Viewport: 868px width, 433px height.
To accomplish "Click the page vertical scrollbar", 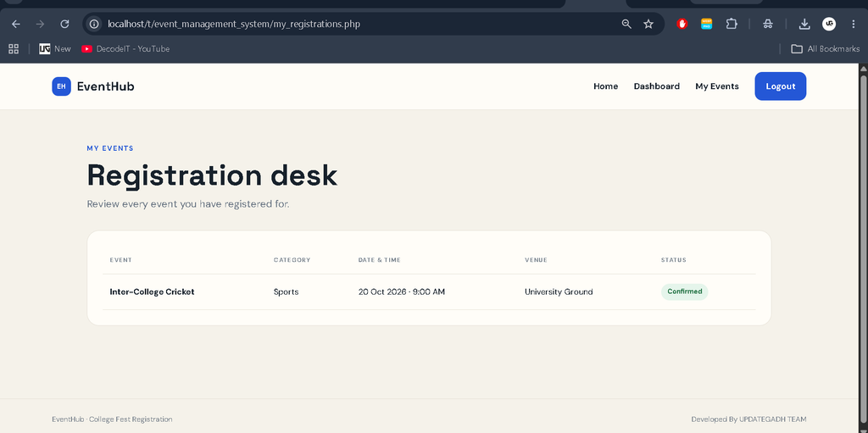I will coord(863,248).
